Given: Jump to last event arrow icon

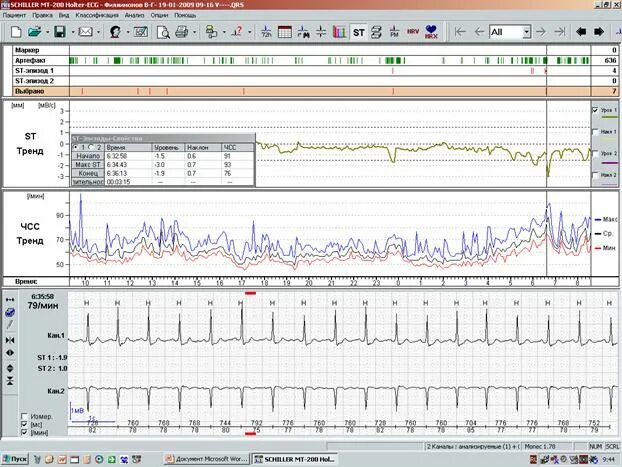Looking at the screenshot, I should tap(560, 32).
